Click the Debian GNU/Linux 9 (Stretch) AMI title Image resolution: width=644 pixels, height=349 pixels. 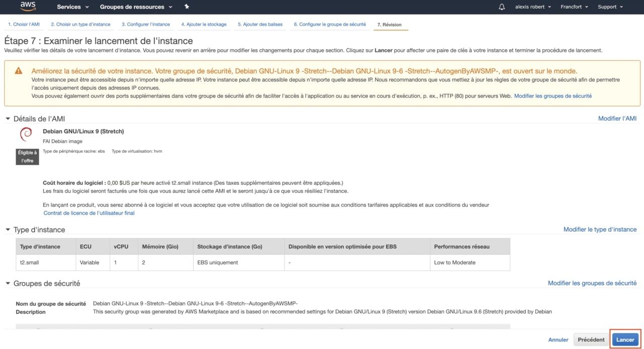coord(84,131)
